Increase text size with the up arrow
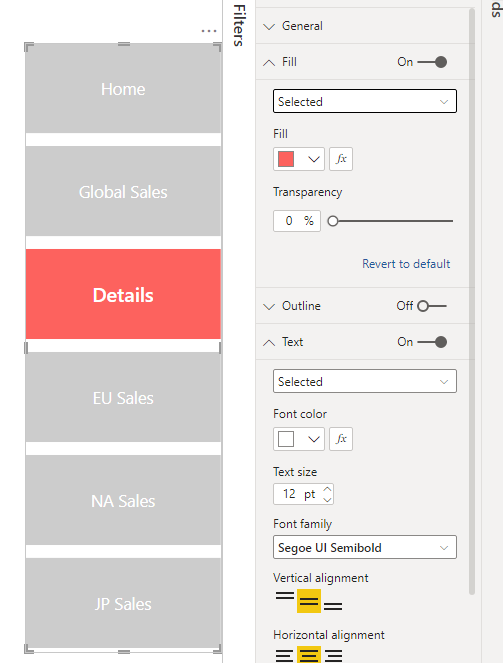The height and width of the screenshot is (663, 503). [x=327, y=489]
